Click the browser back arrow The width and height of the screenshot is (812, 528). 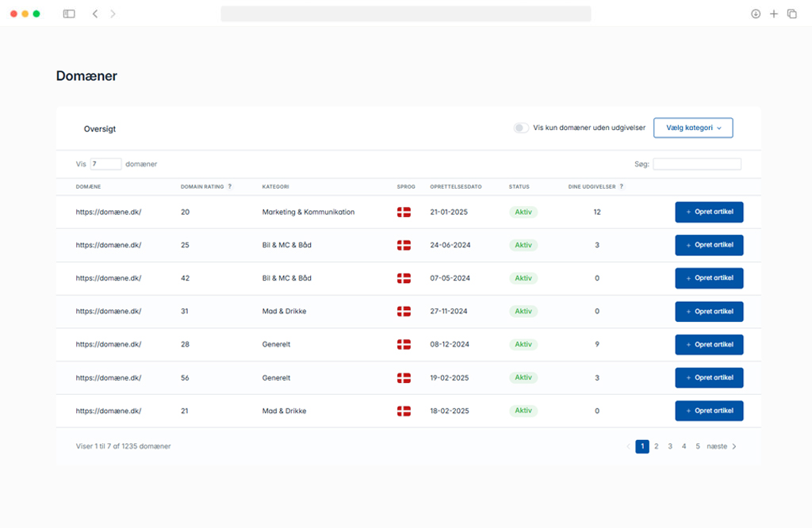pyautogui.click(x=95, y=13)
